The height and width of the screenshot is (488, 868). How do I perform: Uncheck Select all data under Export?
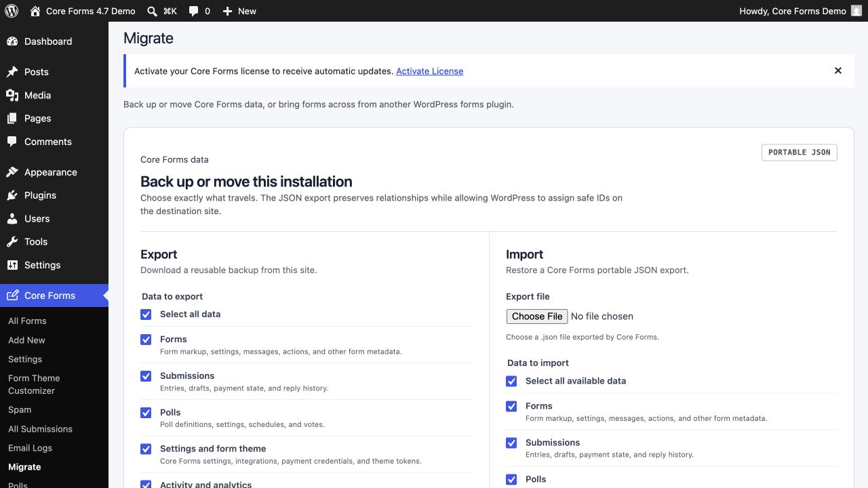coord(146,314)
